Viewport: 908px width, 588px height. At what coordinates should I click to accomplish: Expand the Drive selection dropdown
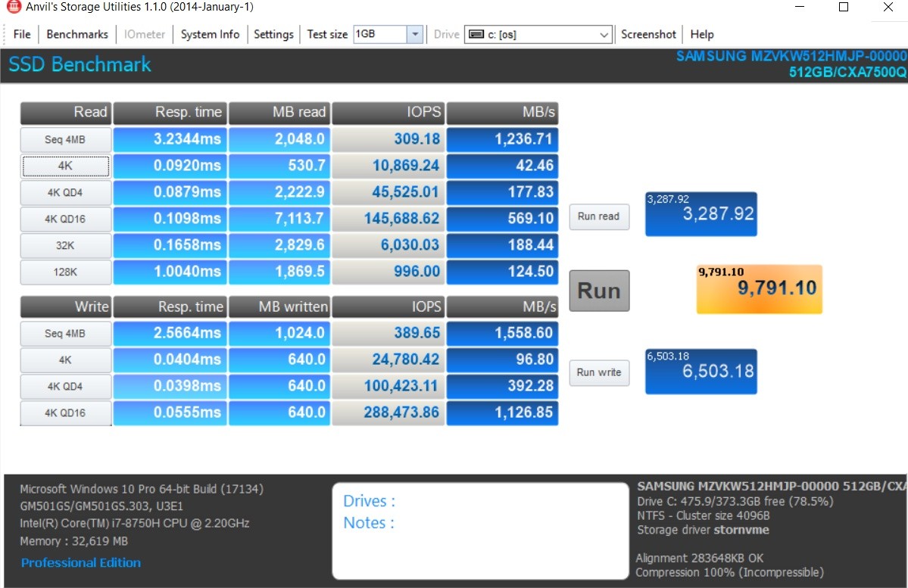click(604, 34)
